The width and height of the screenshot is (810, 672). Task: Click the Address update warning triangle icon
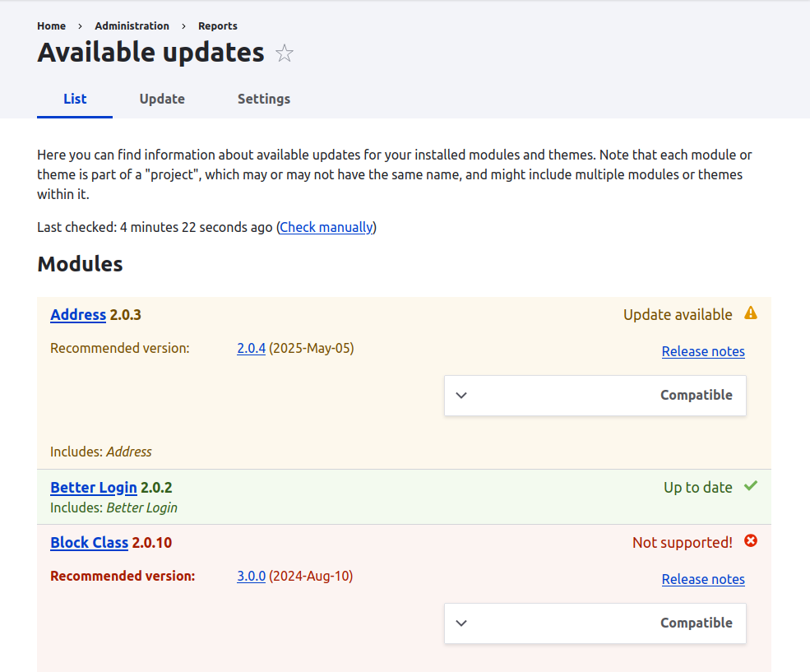point(750,313)
